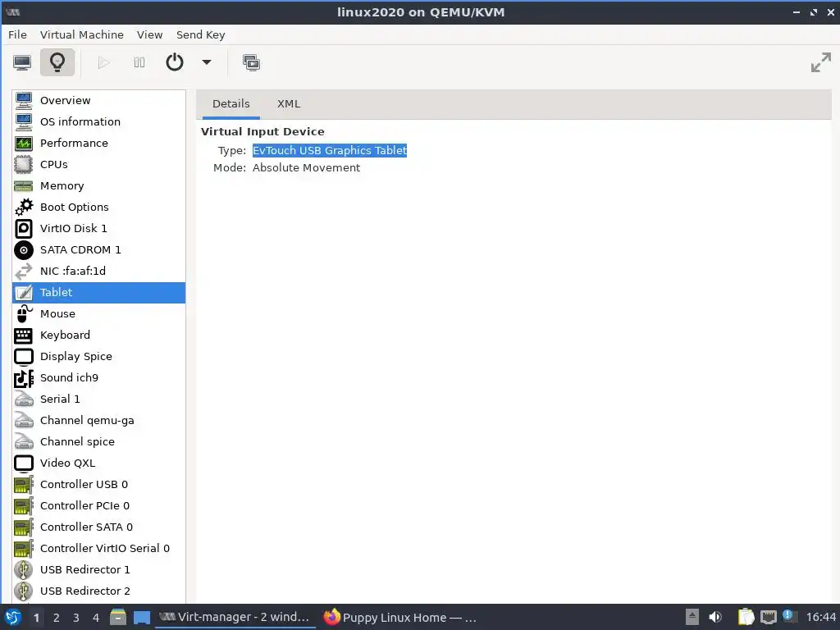This screenshot has width=840, height=630.
Task: Switch to workspace 4 in the taskbar
Action: tap(96, 618)
